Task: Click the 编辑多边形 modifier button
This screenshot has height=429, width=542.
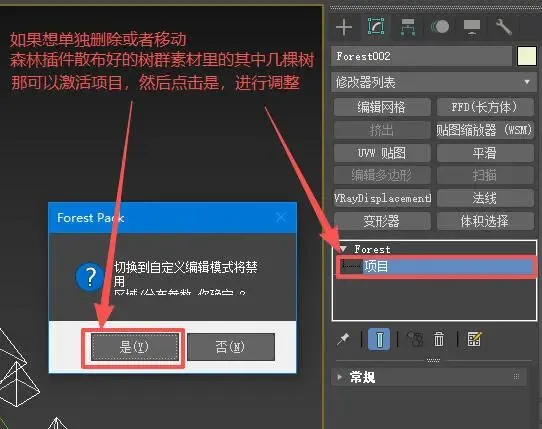Action: pos(382,175)
